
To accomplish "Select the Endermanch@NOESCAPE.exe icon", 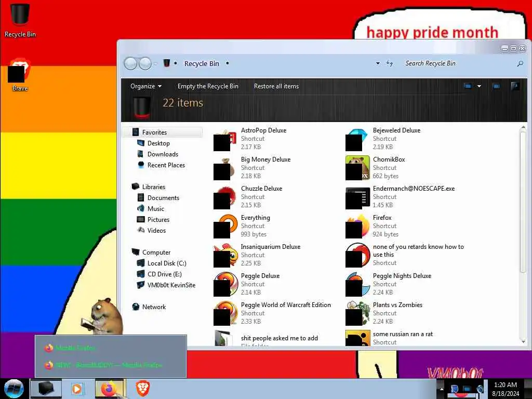I will click(x=357, y=197).
